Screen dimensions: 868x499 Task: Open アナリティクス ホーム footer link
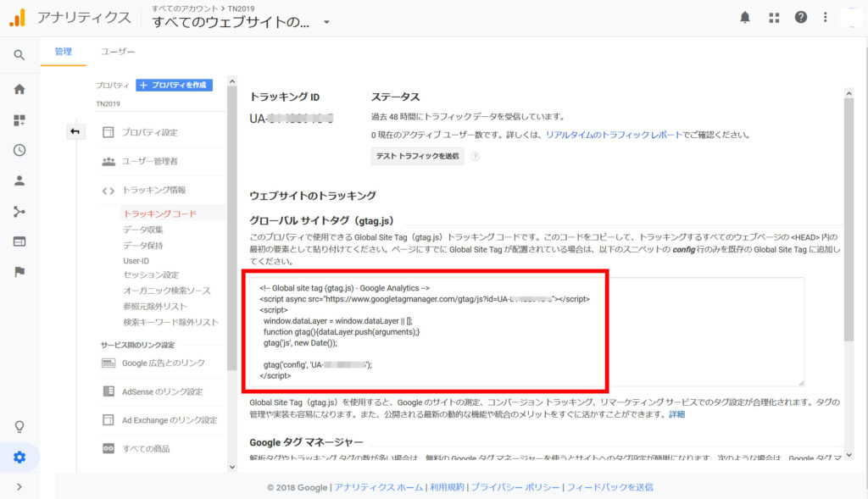[x=378, y=487]
